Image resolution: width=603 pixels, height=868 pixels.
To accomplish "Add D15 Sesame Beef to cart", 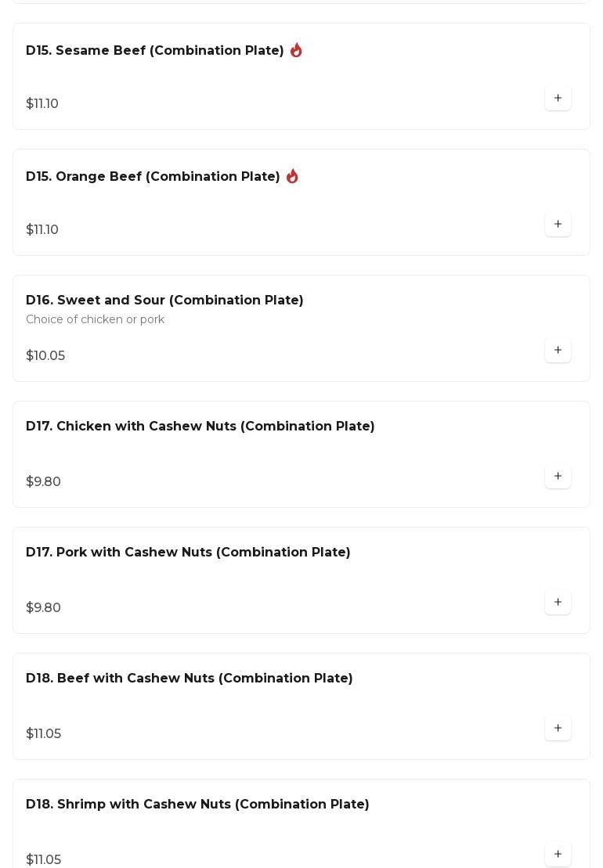I will tap(558, 99).
